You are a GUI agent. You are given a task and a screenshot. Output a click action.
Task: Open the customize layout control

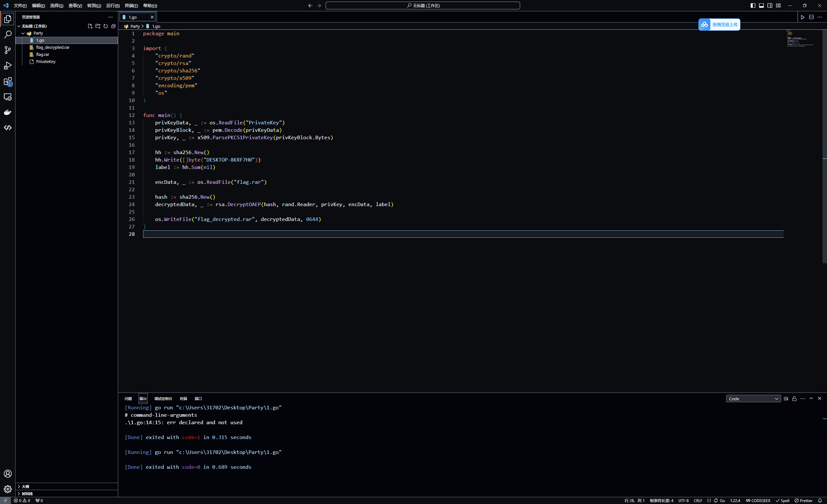[x=779, y=5]
